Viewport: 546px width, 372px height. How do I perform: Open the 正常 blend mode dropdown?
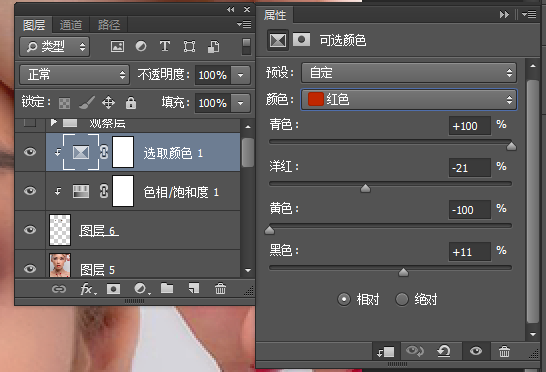click(75, 75)
